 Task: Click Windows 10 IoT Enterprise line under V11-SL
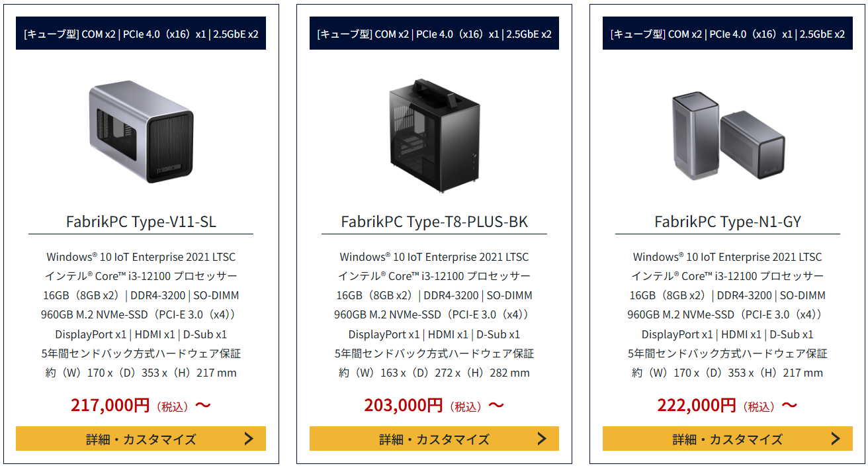tap(141, 256)
